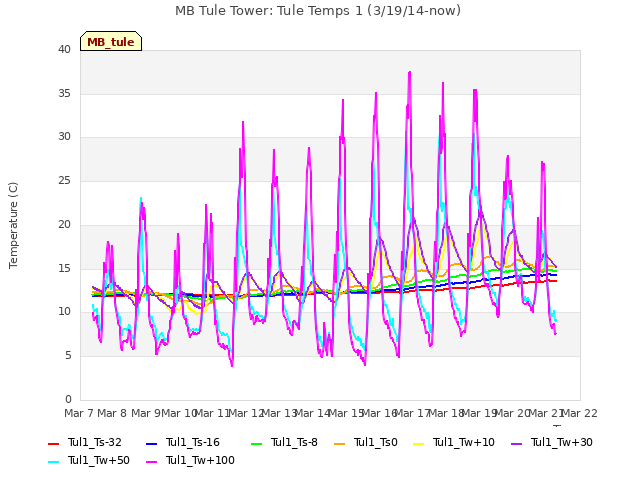
Task: Click the 25 y-axis tick label
Action: (64, 180)
